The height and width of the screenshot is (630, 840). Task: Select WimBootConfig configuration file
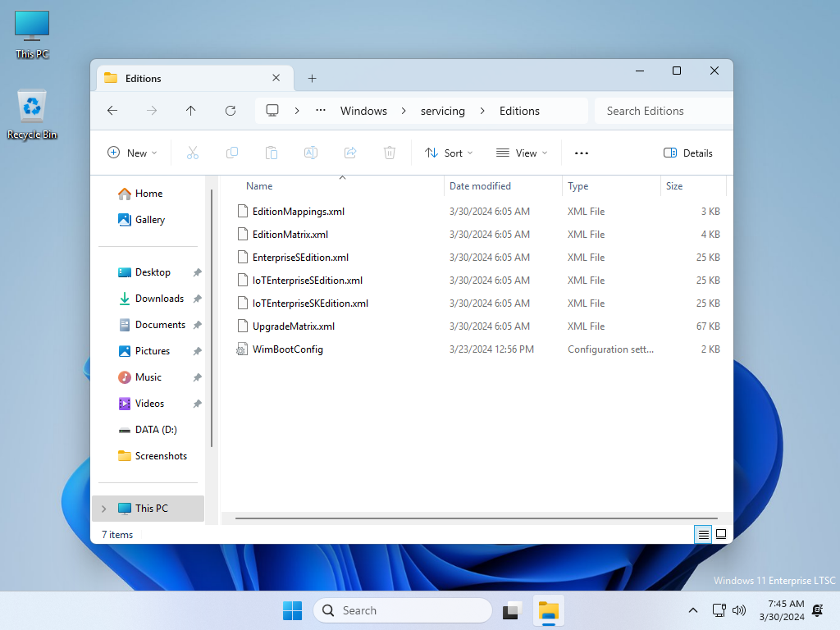[288, 349]
